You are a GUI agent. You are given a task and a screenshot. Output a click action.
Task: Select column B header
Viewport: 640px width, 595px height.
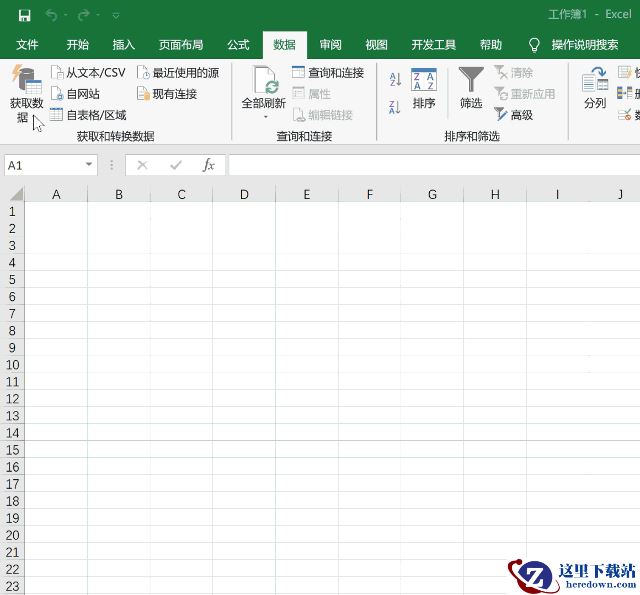tap(119, 194)
